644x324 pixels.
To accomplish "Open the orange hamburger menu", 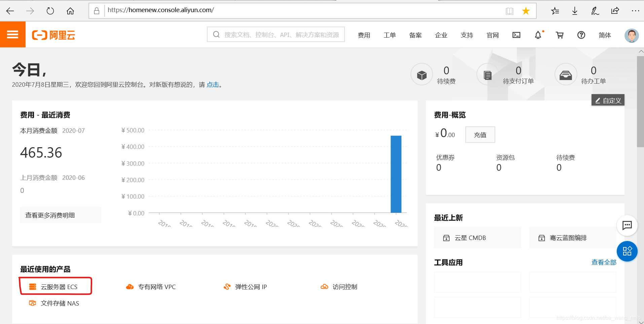I will [x=13, y=35].
